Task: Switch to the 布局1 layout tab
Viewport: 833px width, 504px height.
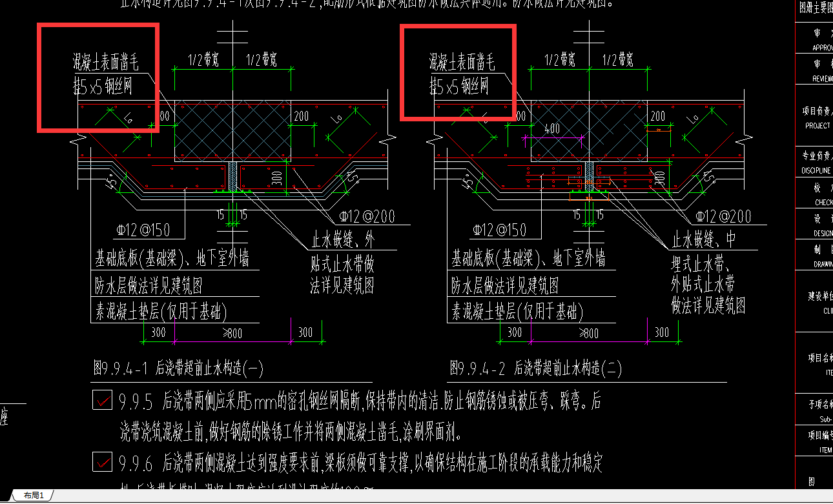Action: [33, 496]
